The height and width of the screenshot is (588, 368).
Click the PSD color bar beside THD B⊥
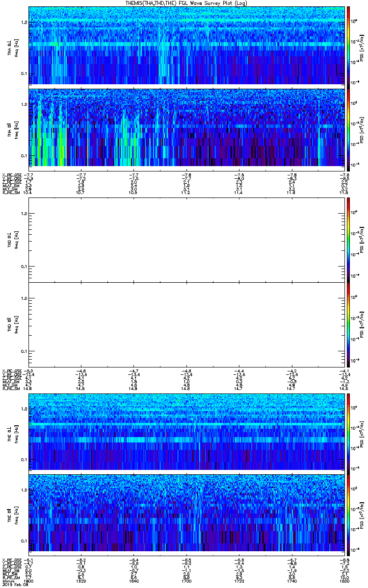348,240
